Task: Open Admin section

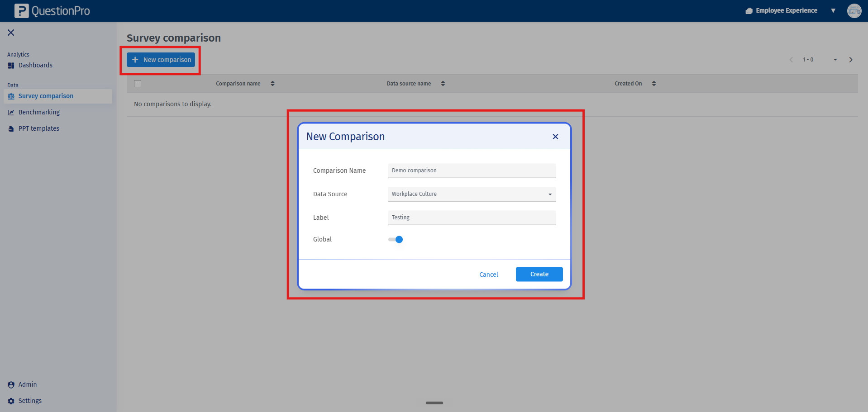Action: tap(28, 385)
